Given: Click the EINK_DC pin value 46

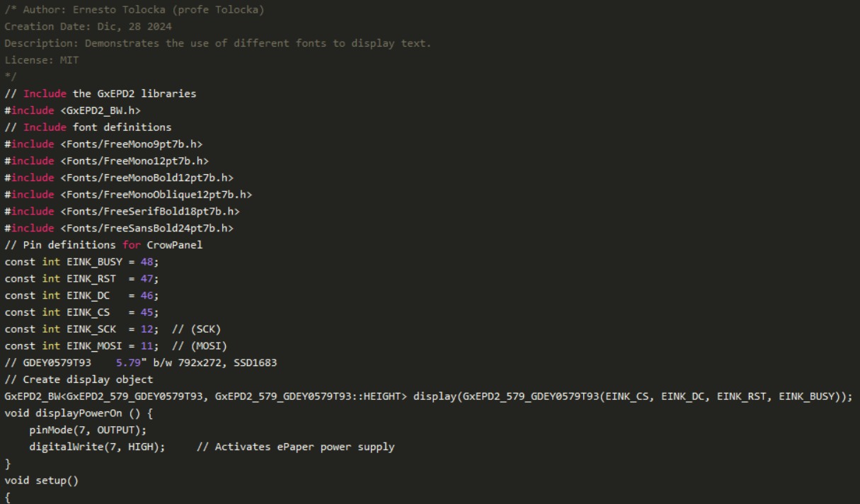Looking at the screenshot, I should pyautogui.click(x=147, y=295).
